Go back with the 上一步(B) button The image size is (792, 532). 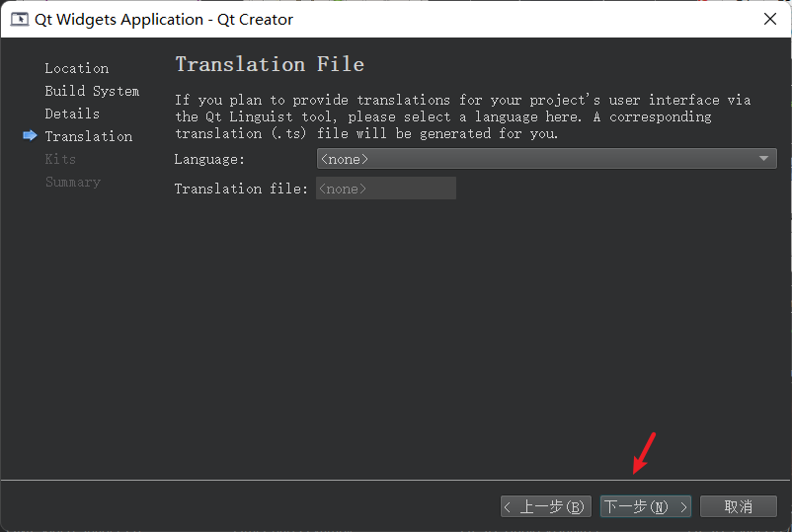[546, 506]
